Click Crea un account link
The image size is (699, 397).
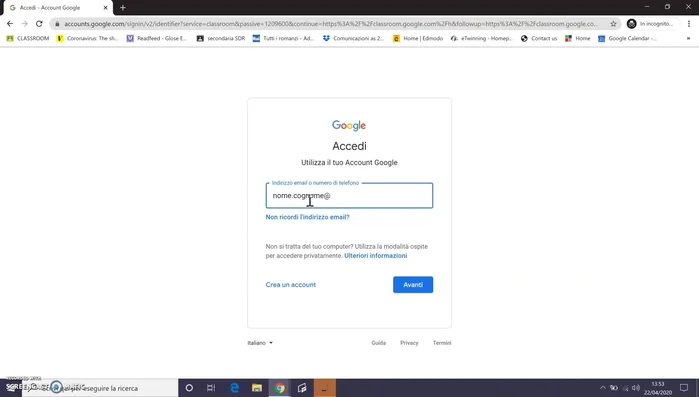click(x=291, y=285)
